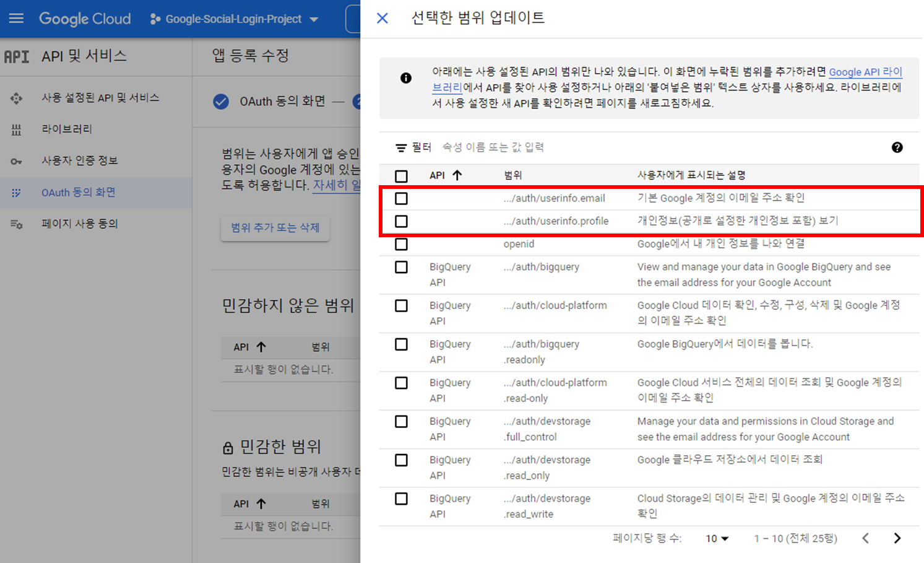The image size is (924, 563).
Task: Click the .../auth/userinfo.email scope text
Action: pyautogui.click(x=555, y=198)
